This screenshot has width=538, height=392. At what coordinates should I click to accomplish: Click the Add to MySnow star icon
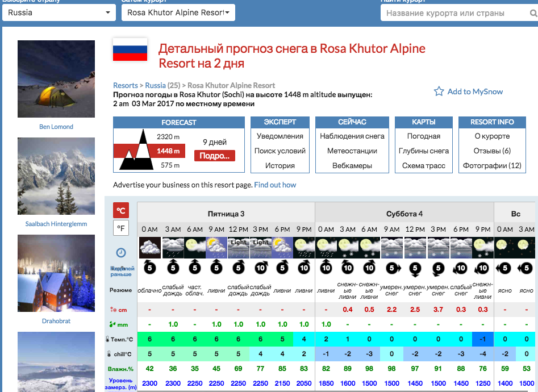[439, 91]
